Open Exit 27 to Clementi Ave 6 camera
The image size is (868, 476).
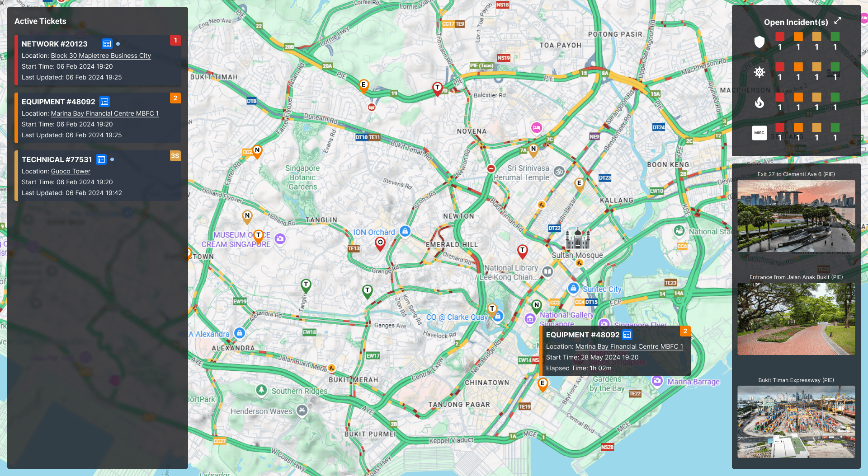coord(796,215)
